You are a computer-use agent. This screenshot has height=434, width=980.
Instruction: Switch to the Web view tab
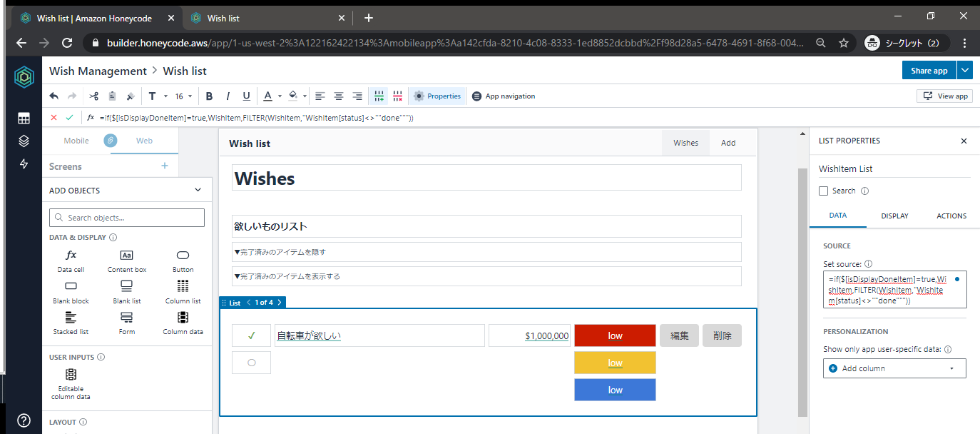144,141
